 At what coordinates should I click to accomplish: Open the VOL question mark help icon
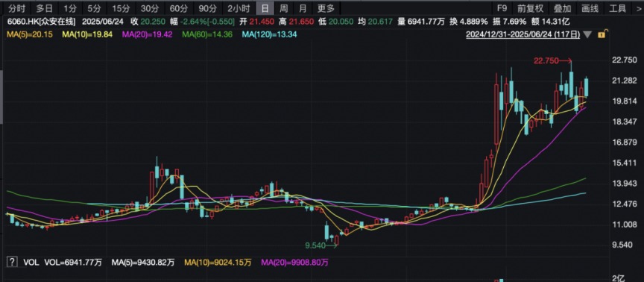[x=13, y=262]
